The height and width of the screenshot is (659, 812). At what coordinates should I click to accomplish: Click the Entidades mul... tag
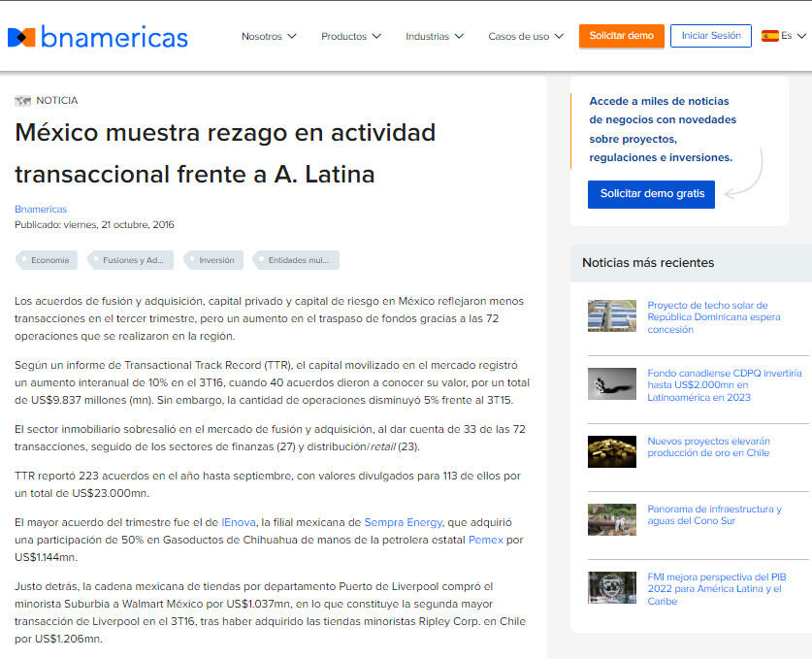(x=298, y=260)
